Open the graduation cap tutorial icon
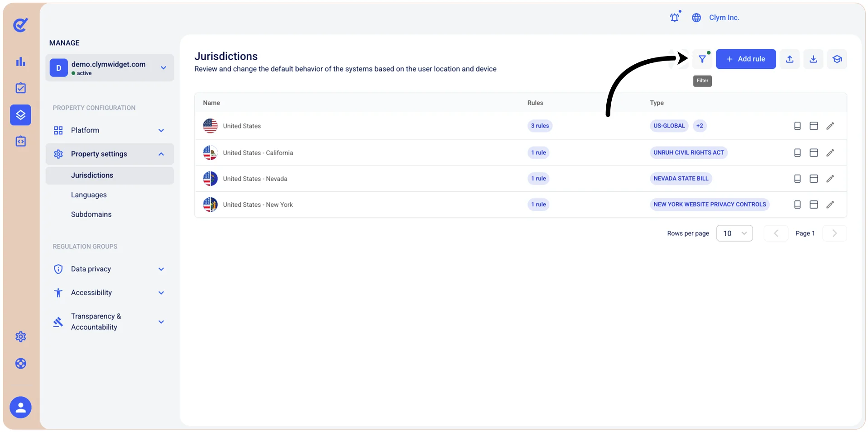The width and height of the screenshot is (868, 432). point(837,59)
